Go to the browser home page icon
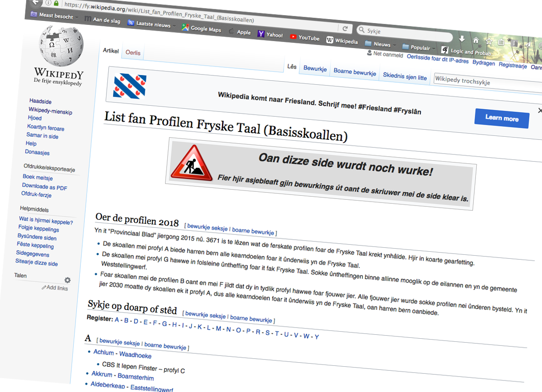Image resolution: width=542 pixels, height=392 pixels. pyautogui.click(x=476, y=40)
